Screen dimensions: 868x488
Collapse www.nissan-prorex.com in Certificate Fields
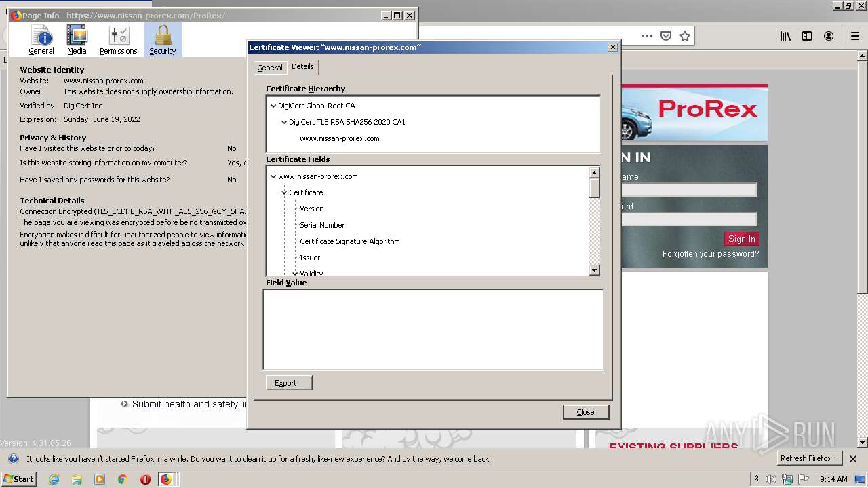[273, 176]
